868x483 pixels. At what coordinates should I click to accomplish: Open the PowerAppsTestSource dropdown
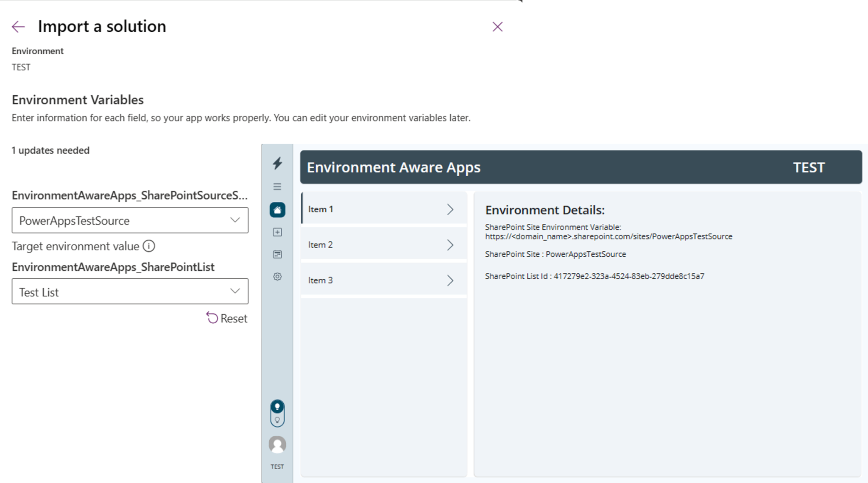point(130,220)
